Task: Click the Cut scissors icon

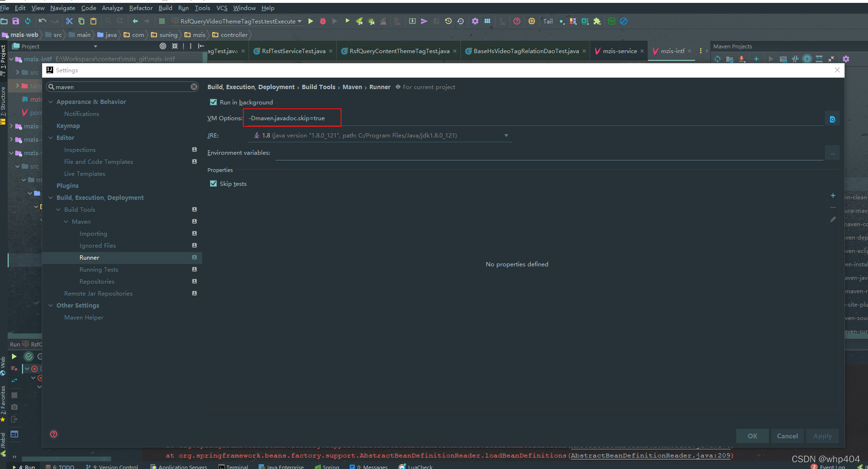Action: pyautogui.click(x=69, y=21)
